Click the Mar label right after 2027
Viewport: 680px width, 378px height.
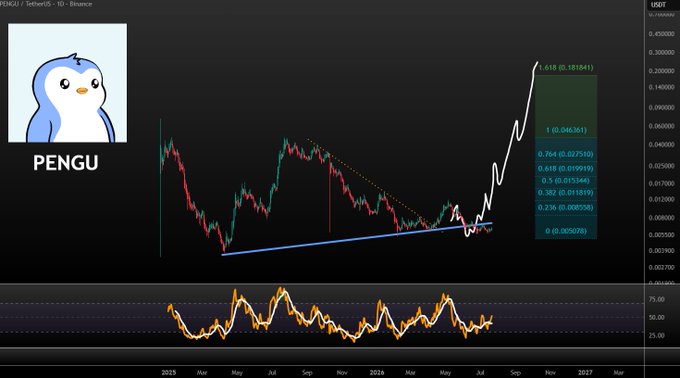click(x=619, y=372)
